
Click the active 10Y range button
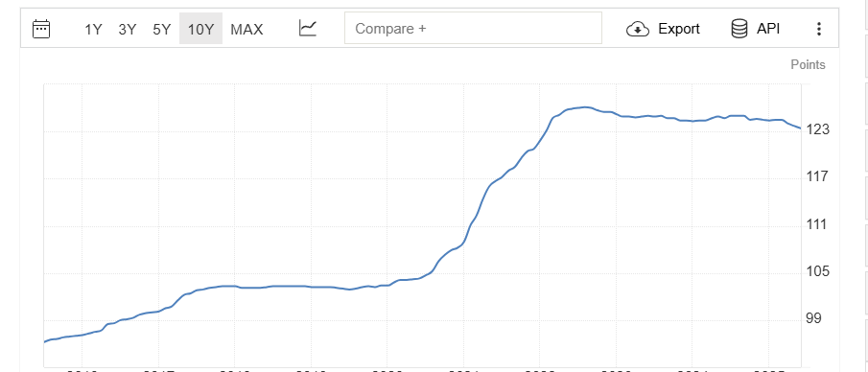[x=201, y=29]
